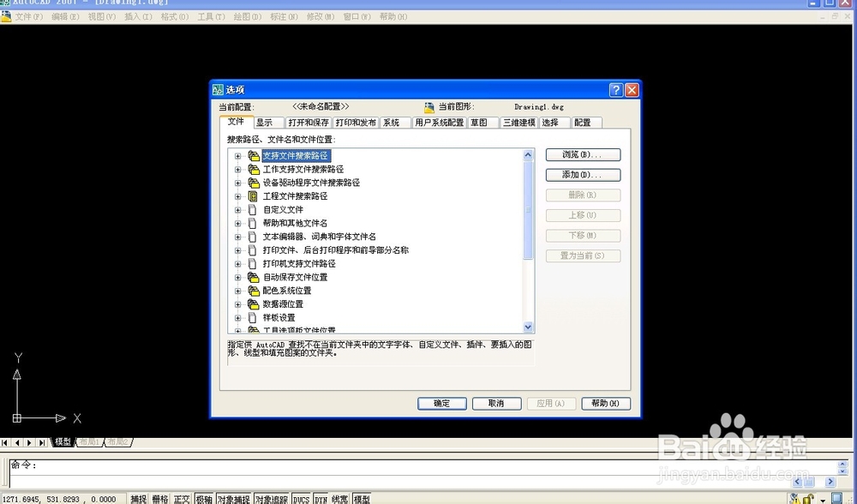Click the 取消 button
The image size is (857, 504).
[x=497, y=404]
